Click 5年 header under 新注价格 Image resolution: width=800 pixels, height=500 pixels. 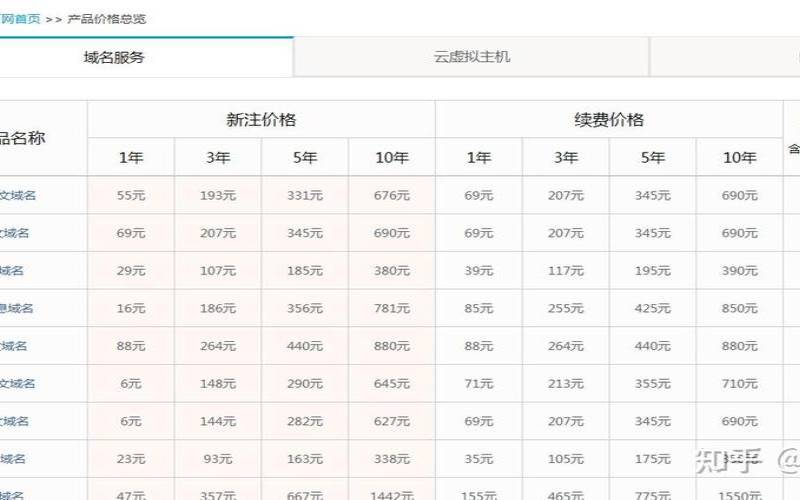[305, 158]
